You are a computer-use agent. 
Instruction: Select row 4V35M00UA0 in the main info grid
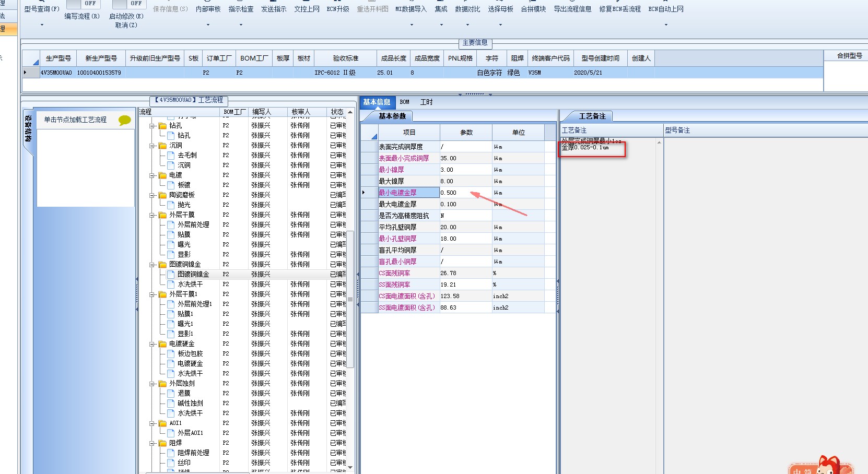point(423,73)
